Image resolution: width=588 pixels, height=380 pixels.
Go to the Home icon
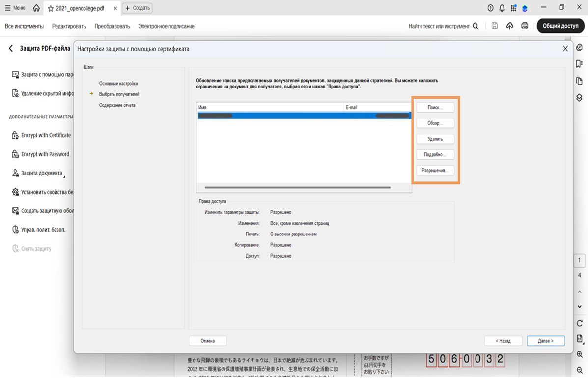point(36,8)
